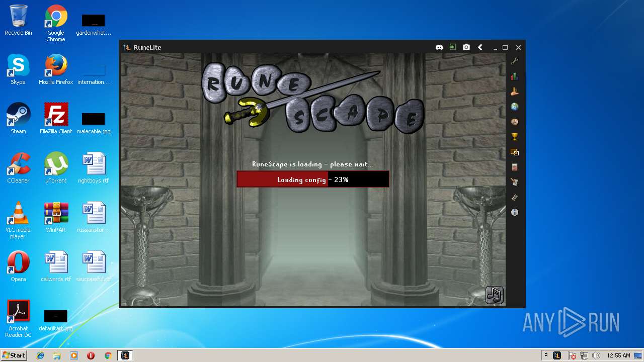This screenshot has height=362, width=644.
Task: Open the Windows Start menu
Action: click(14, 355)
